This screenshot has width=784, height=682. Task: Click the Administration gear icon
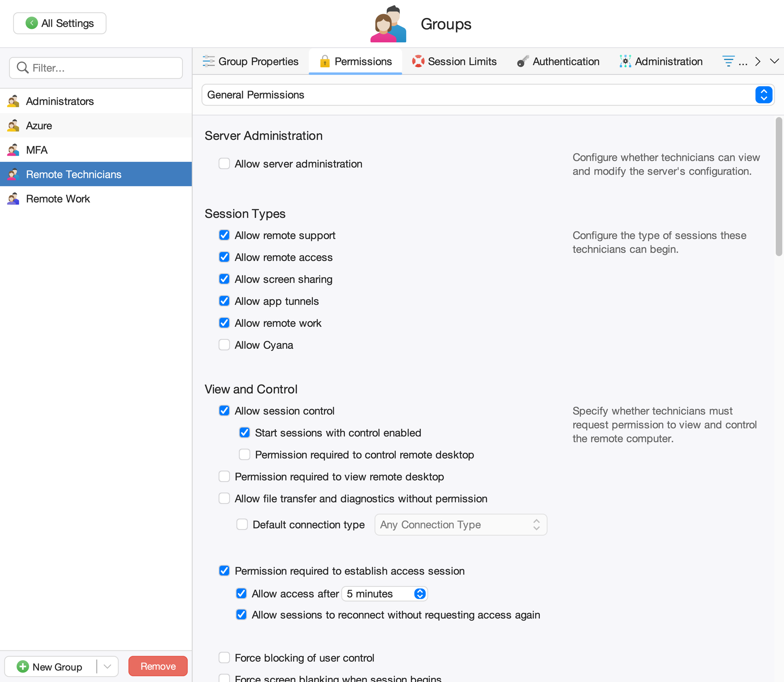click(625, 61)
